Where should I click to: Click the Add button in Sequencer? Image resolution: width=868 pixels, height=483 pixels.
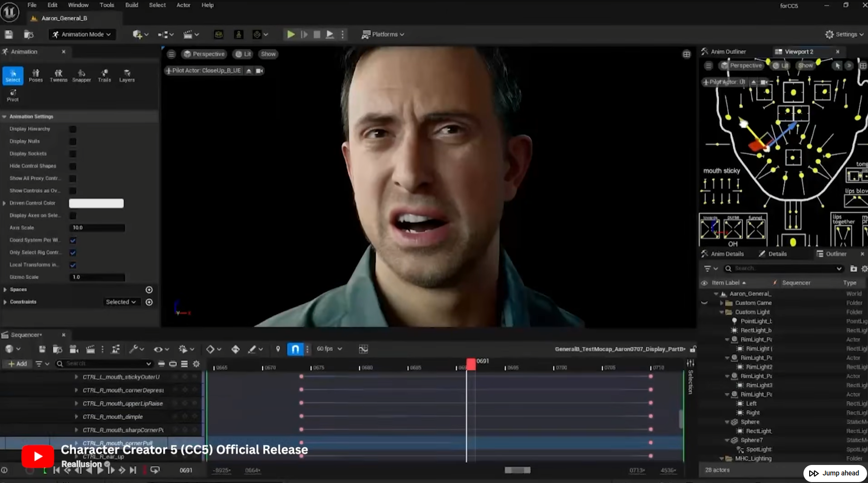point(18,364)
